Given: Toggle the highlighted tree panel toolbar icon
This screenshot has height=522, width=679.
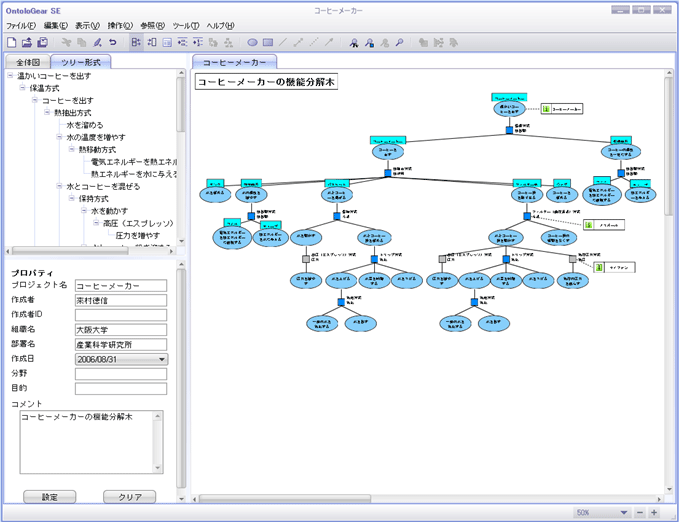Looking at the screenshot, I should click(x=136, y=42).
